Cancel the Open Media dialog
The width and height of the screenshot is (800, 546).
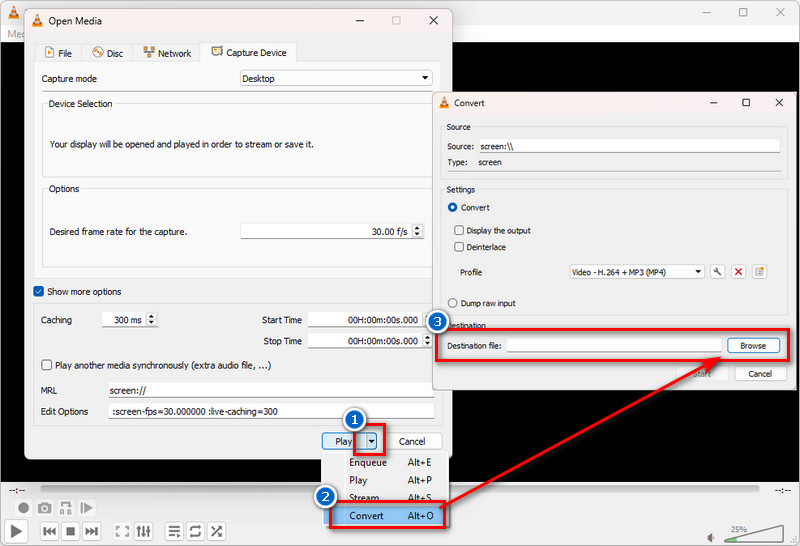[x=412, y=441]
